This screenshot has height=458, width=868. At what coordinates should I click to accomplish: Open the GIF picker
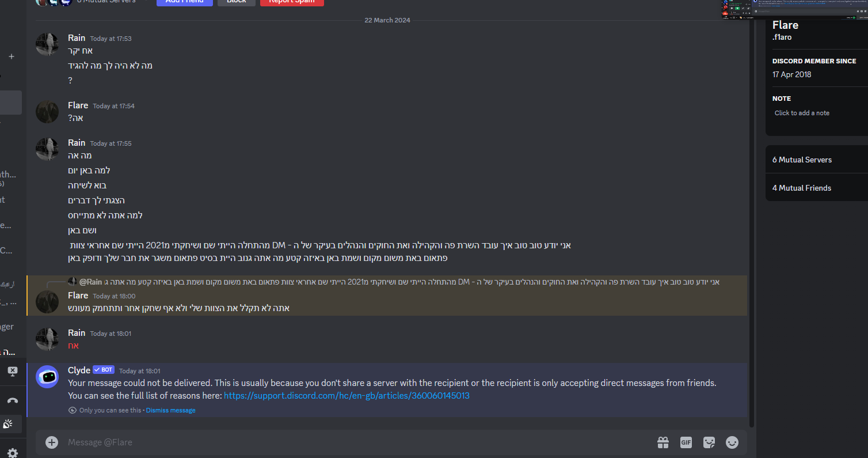686,442
